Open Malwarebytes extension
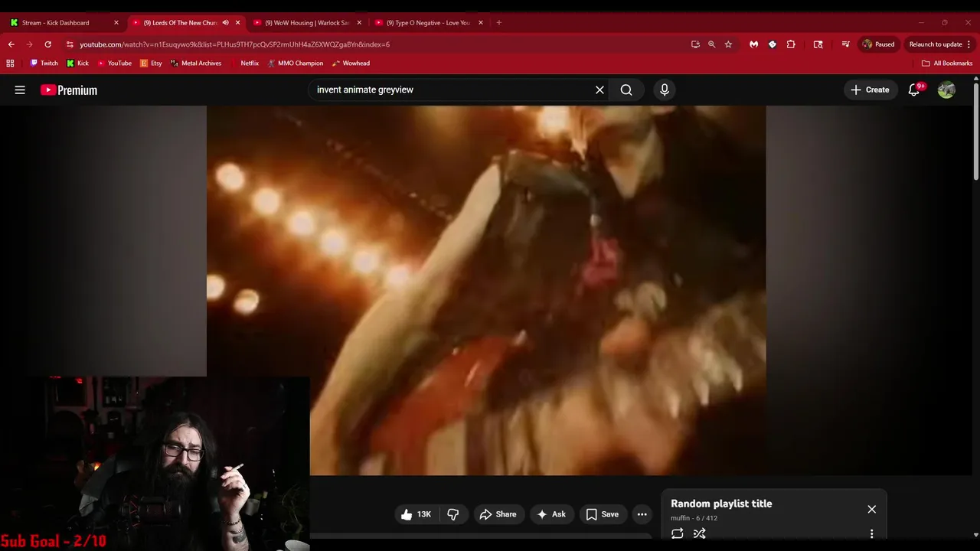The width and height of the screenshot is (980, 551). (753, 44)
